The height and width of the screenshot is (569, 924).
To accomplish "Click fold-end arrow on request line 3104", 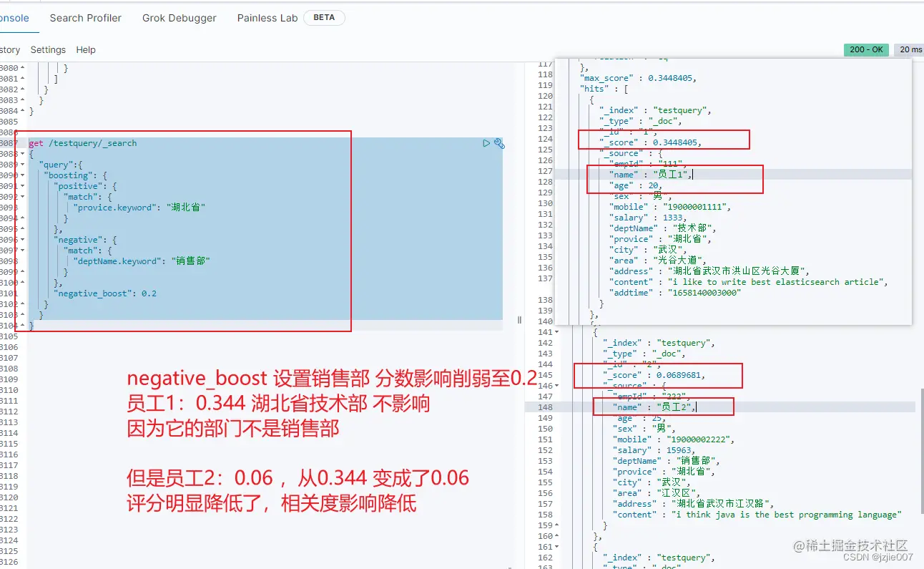I will (23, 326).
